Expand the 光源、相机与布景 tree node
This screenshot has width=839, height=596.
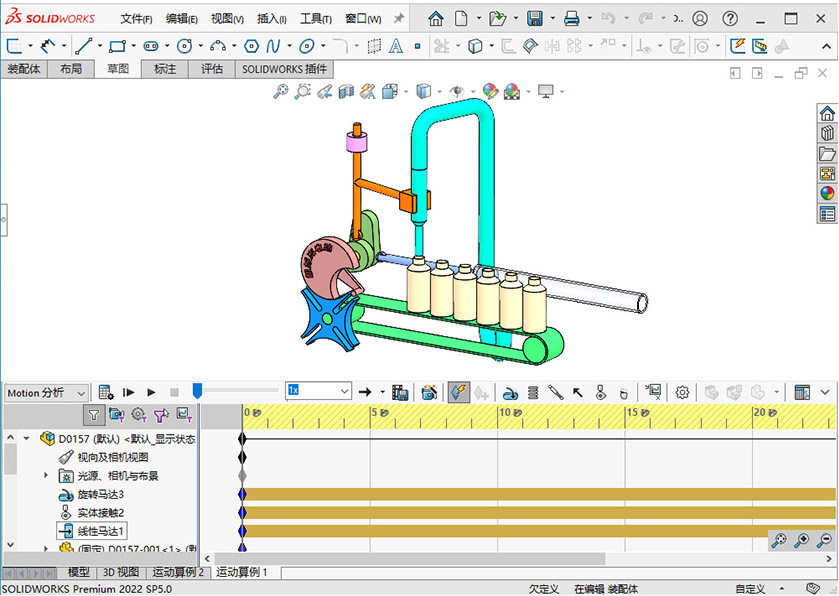[x=46, y=476]
